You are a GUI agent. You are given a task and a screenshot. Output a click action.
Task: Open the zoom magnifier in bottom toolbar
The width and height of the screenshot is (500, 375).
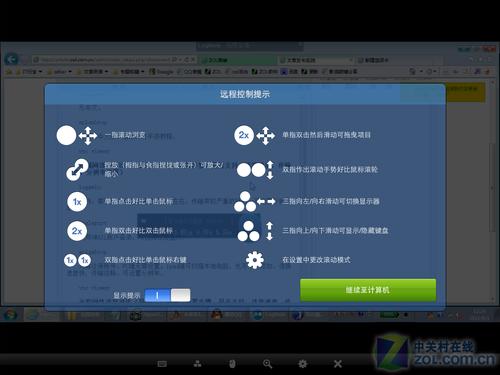point(267,364)
